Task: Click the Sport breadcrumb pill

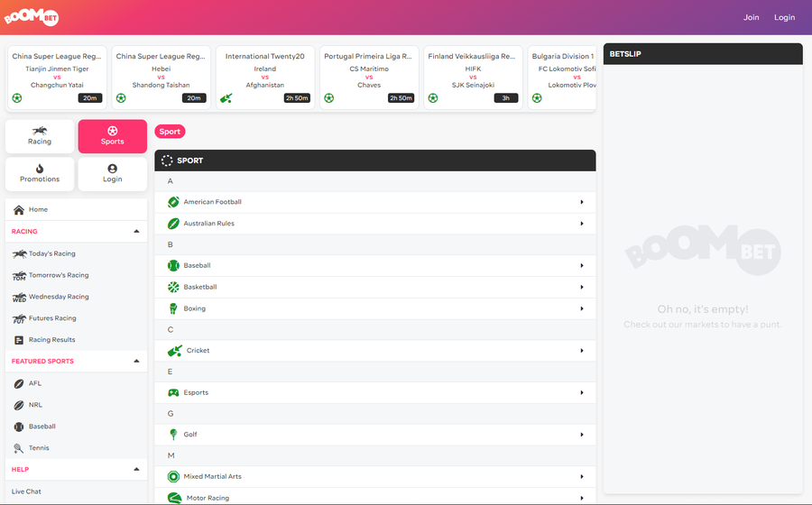Action: point(170,132)
